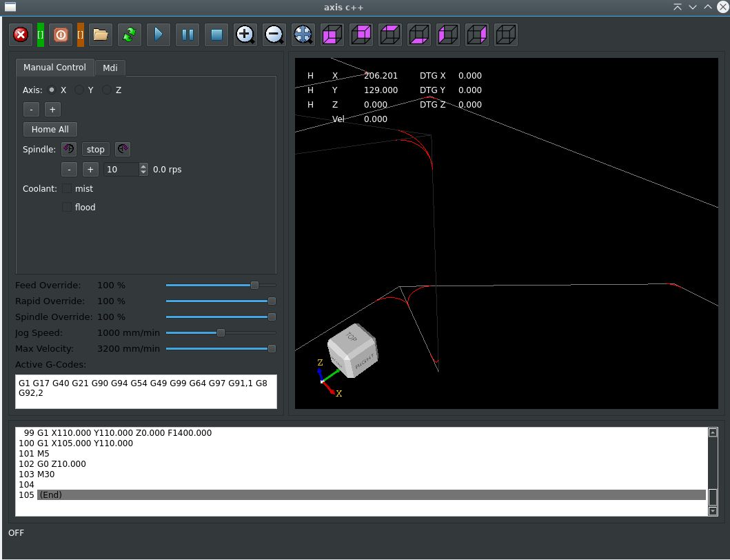The width and height of the screenshot is (730, 560).
Task: Switch to the front-face cube view
Action: pos(332,34)
